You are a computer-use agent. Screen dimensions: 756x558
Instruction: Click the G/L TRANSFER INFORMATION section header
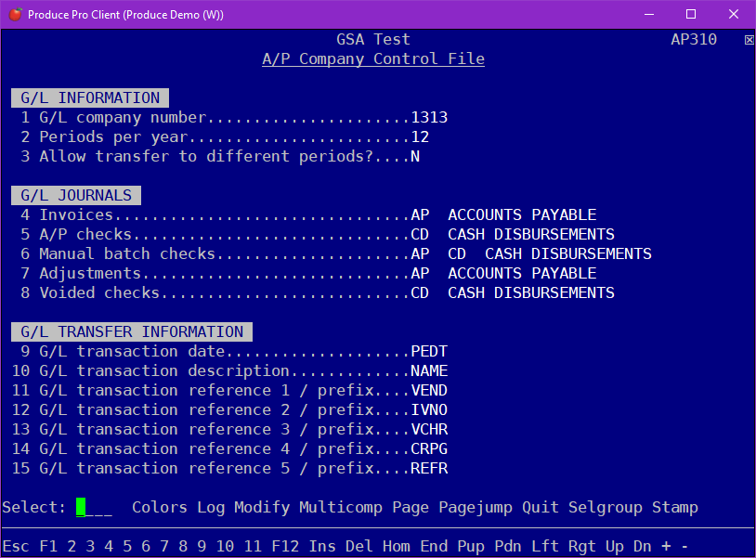point(132,331)
